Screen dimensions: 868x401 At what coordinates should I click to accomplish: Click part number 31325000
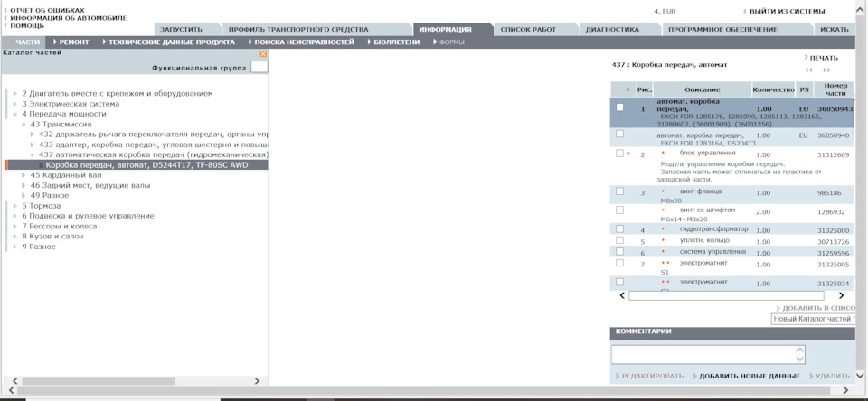(x=833, y=230)
